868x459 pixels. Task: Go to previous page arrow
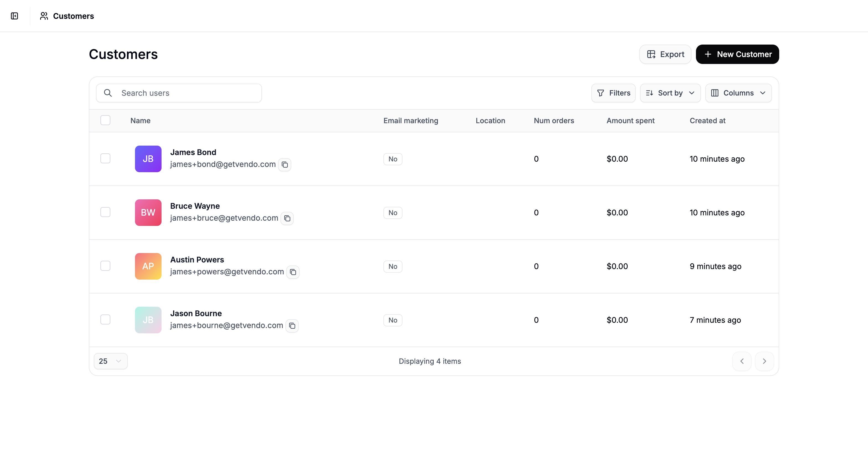742,361
